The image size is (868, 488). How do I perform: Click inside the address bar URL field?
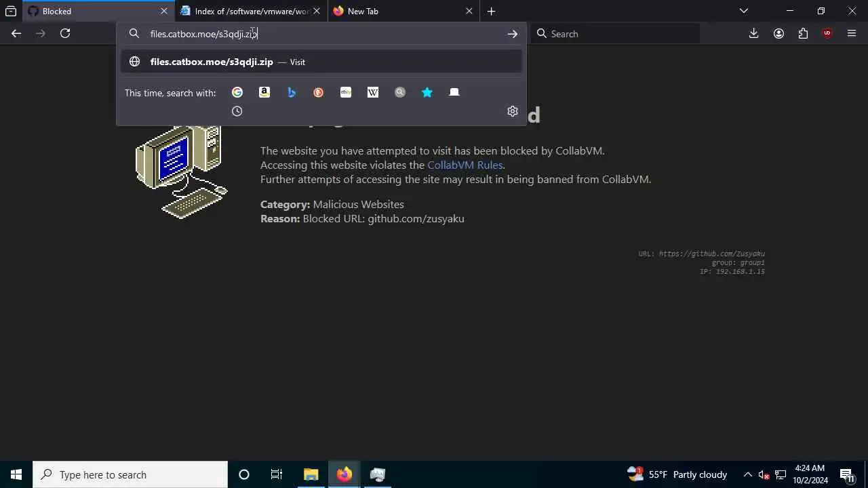322,34
